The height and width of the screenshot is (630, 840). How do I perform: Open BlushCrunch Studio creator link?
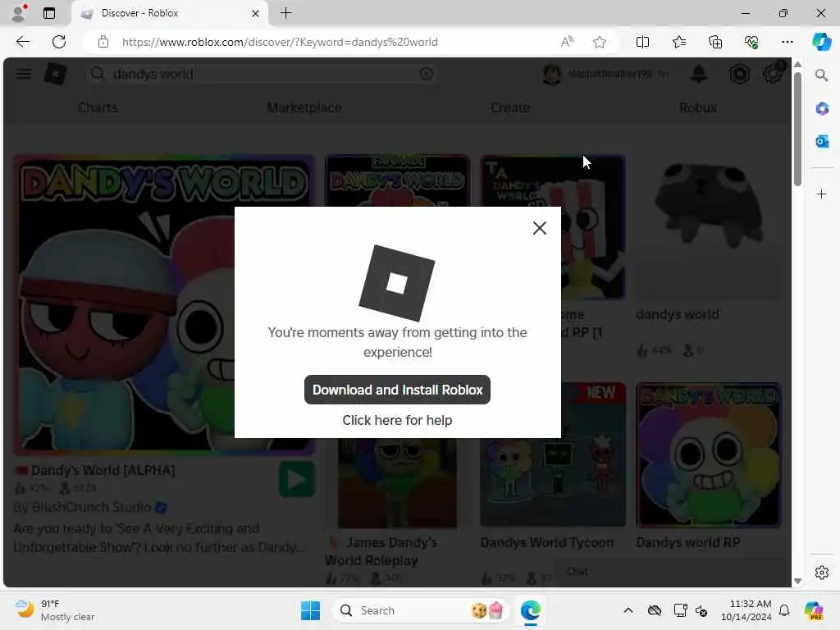pyautogui.click(x=91, y=507)
